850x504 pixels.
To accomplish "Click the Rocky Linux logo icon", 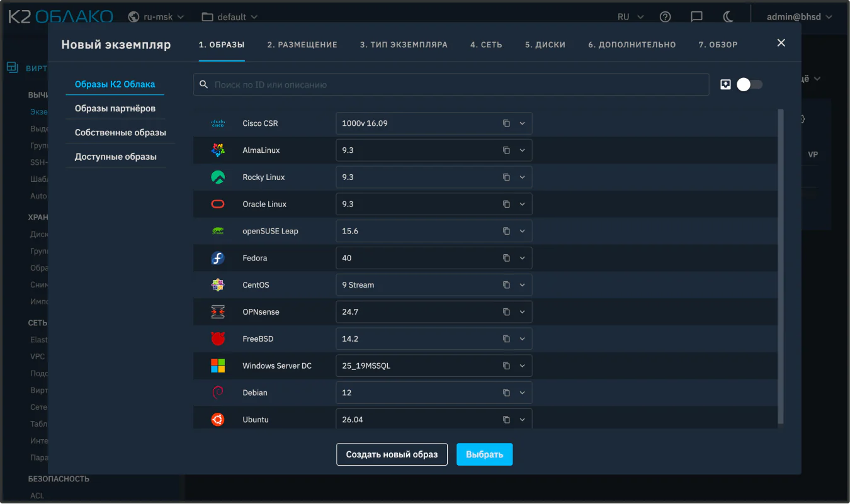I will pos(218,177).
